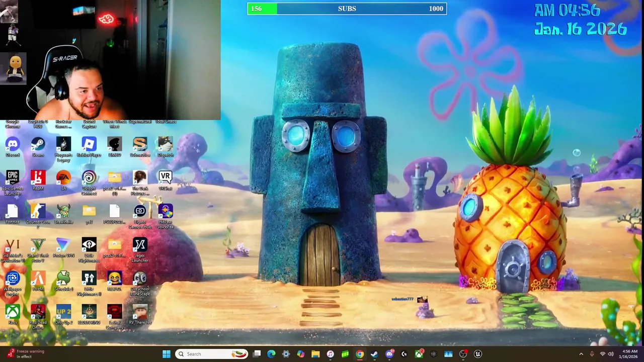
Task: Open Task View from the taskbar
Action: tap(257, 354)
